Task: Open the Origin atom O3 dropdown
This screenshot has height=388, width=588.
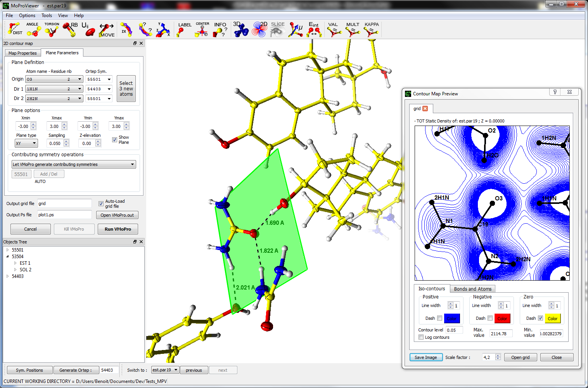Action: click(54, 79)
